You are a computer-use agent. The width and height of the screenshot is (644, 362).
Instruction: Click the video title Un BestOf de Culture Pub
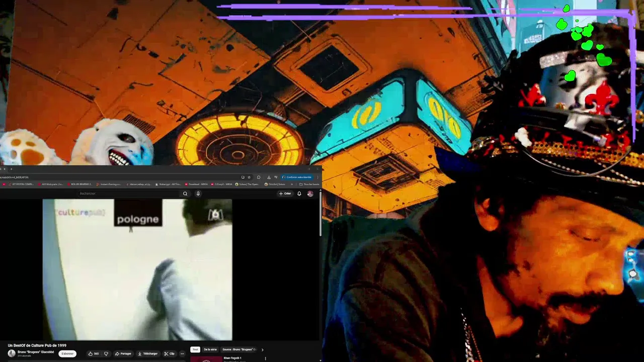(37, 345)
